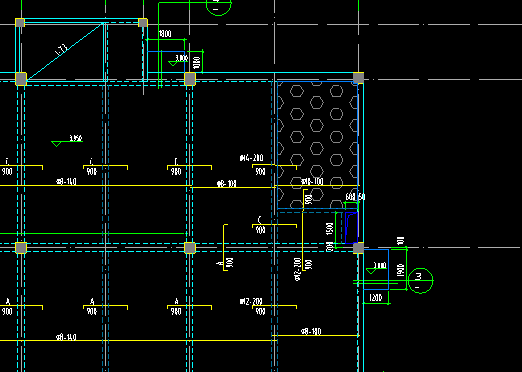Select the φ10-100 rebar label inside the hatch

(x=312, y=181)
